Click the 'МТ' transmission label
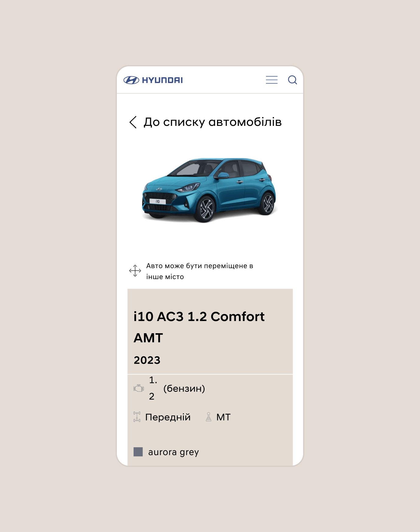Screen dimensions: 420x532 click(223, 417)
